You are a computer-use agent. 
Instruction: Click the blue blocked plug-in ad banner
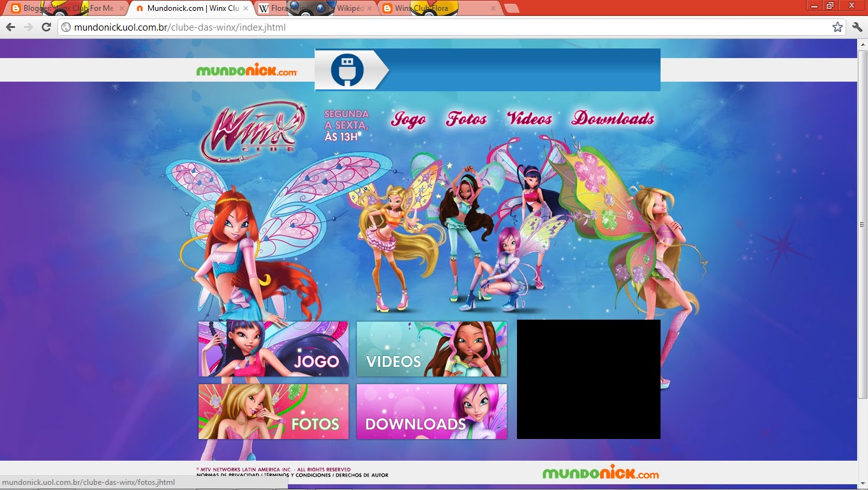pos(488,70)
